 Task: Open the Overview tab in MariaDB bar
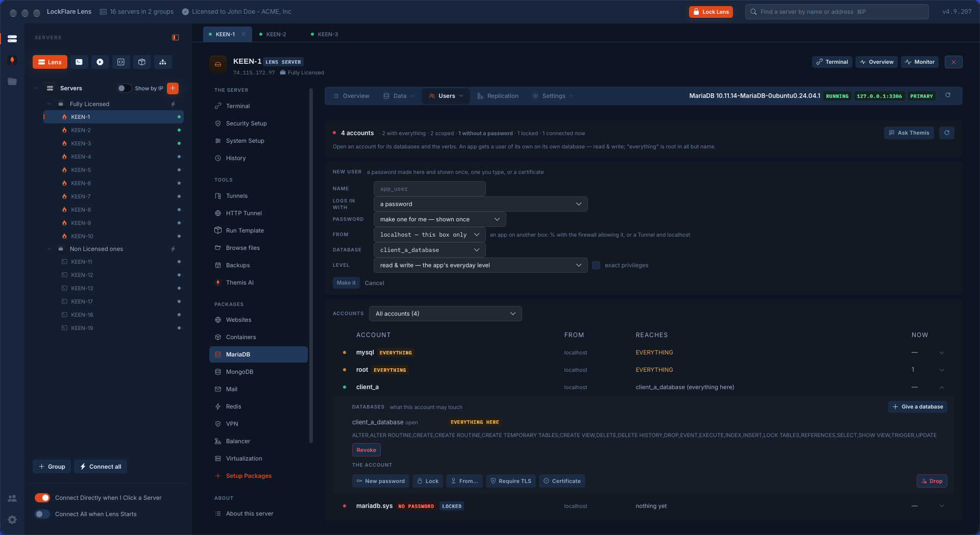tap(351, 96)
